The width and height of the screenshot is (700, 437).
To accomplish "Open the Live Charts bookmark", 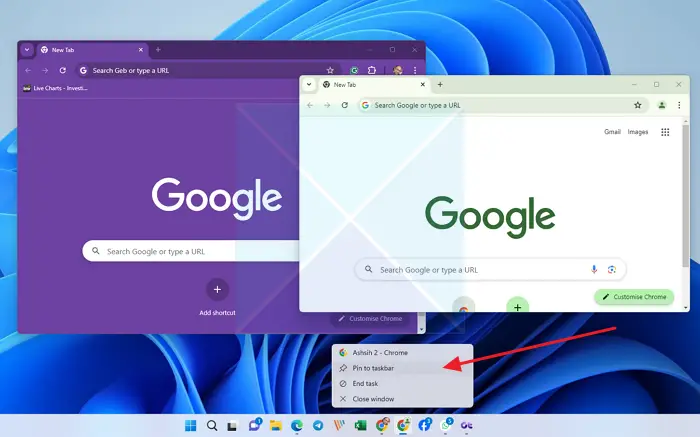I will click(55, 88).
